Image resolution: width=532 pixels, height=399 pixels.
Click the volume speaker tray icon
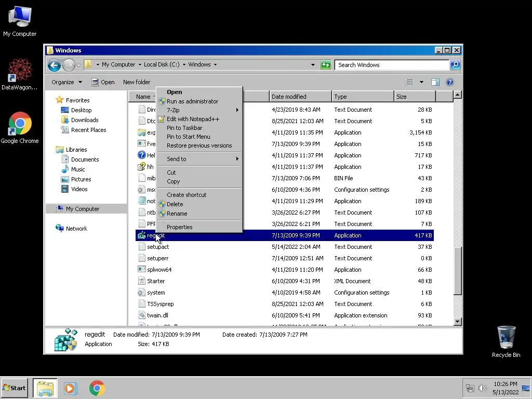pyautogui.click(x=482, y=388)
